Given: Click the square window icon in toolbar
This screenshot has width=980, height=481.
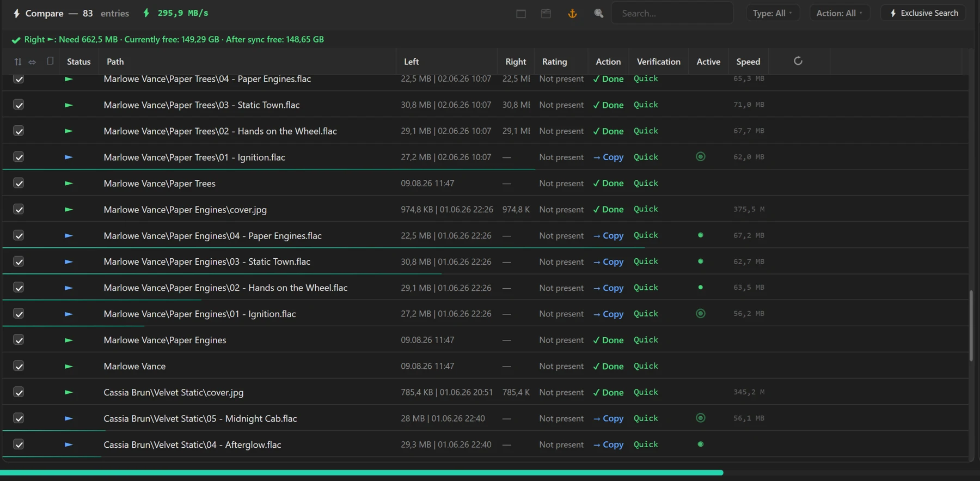Looking at the screenshot, I should coord(521,14).
